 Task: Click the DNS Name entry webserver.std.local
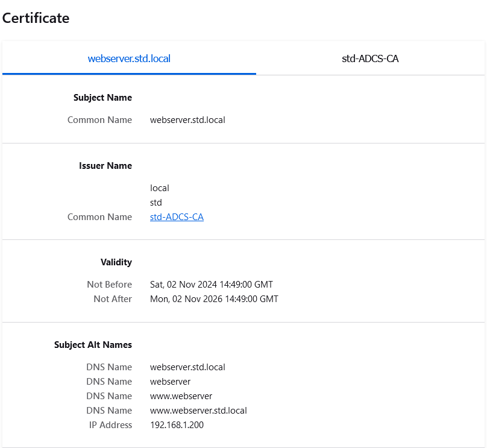pyautogui.click(x=187, y=367)
